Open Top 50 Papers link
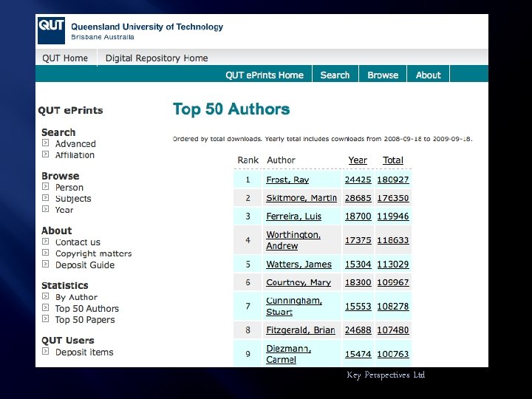 (85, 320)
